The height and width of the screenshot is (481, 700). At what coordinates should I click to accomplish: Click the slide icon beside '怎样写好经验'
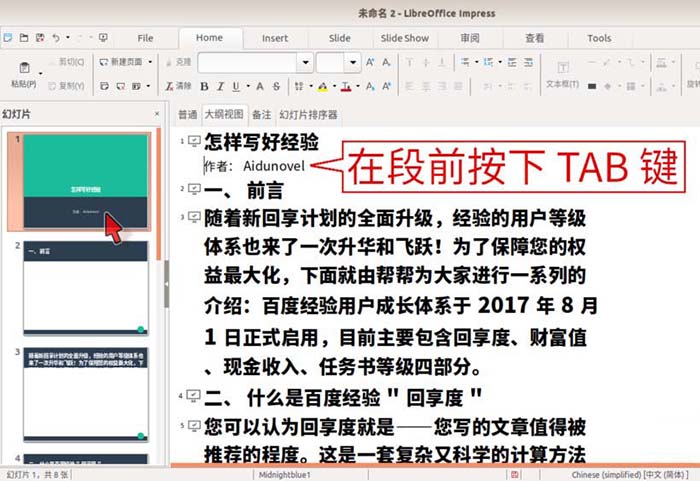pos(194,141)
